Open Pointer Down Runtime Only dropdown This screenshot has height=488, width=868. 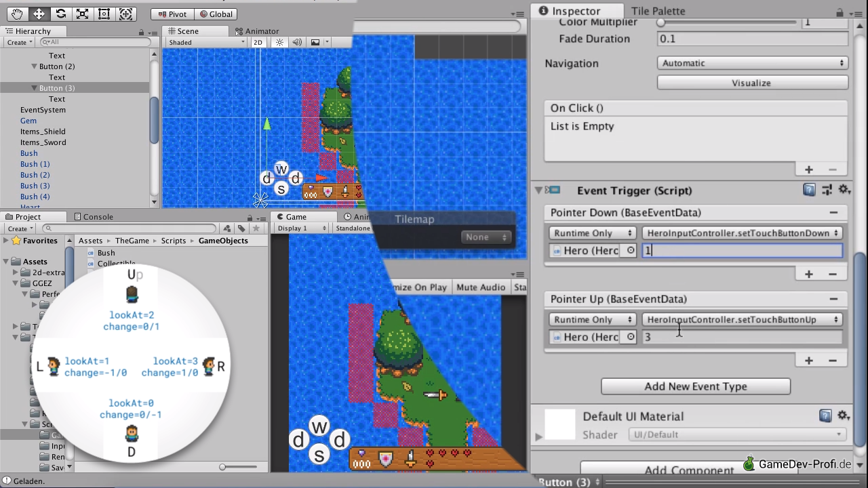[x=592, y=233]
